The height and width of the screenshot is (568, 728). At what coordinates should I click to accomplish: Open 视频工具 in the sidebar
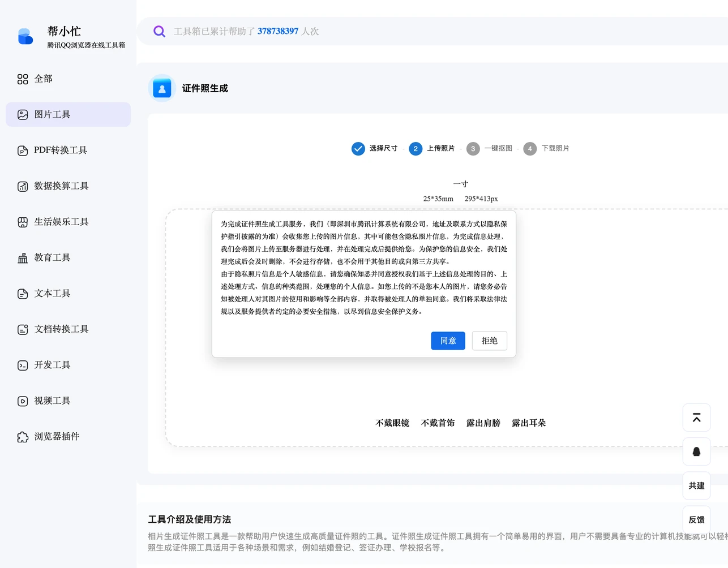(x=68, y=401)
